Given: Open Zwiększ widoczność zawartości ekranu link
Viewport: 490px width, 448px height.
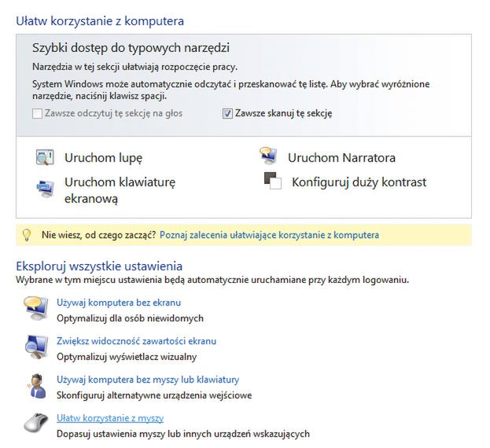Looking at the screenshot, I should click(x=136, y=341).
